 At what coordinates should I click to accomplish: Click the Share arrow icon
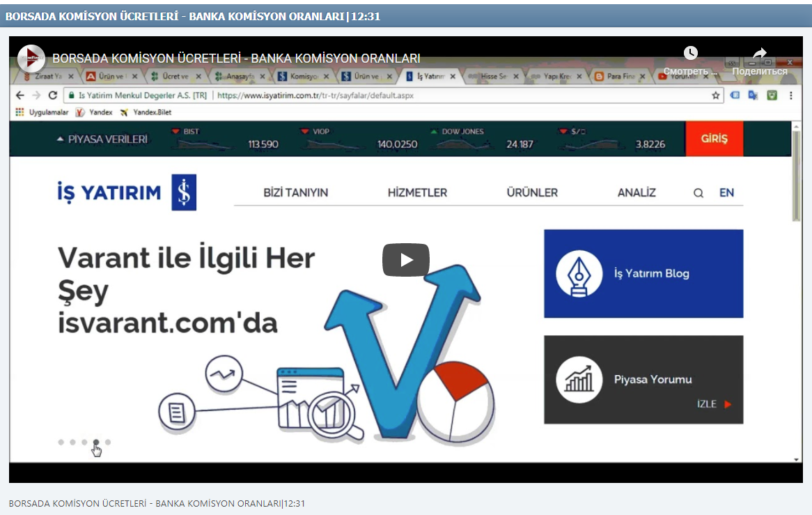click(760, 54)
